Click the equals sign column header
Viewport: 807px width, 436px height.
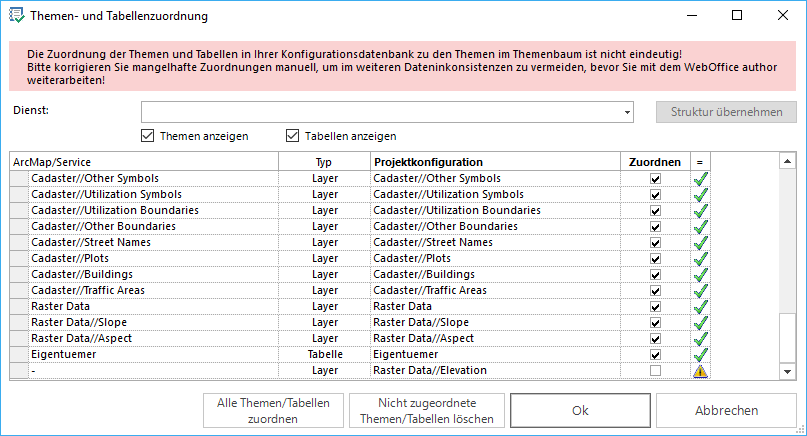click(x=700, y=162)
